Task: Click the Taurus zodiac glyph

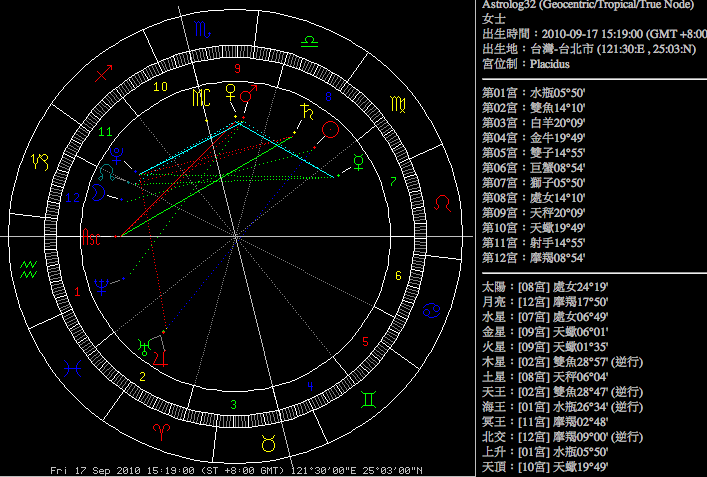Action: click(x=269, y=441)
